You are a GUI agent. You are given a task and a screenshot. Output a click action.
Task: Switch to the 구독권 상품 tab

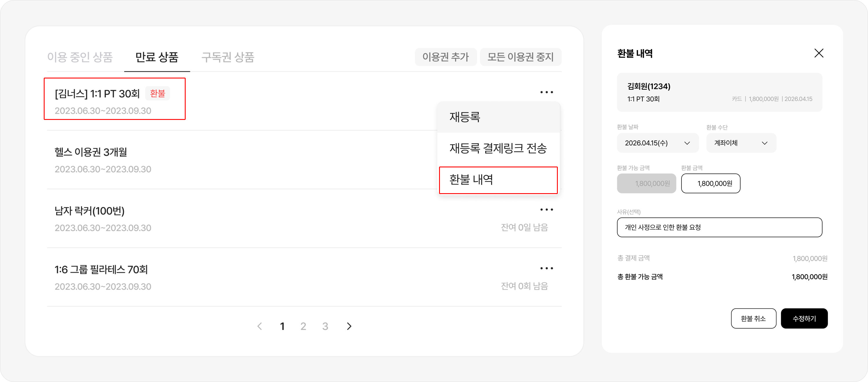228,57
